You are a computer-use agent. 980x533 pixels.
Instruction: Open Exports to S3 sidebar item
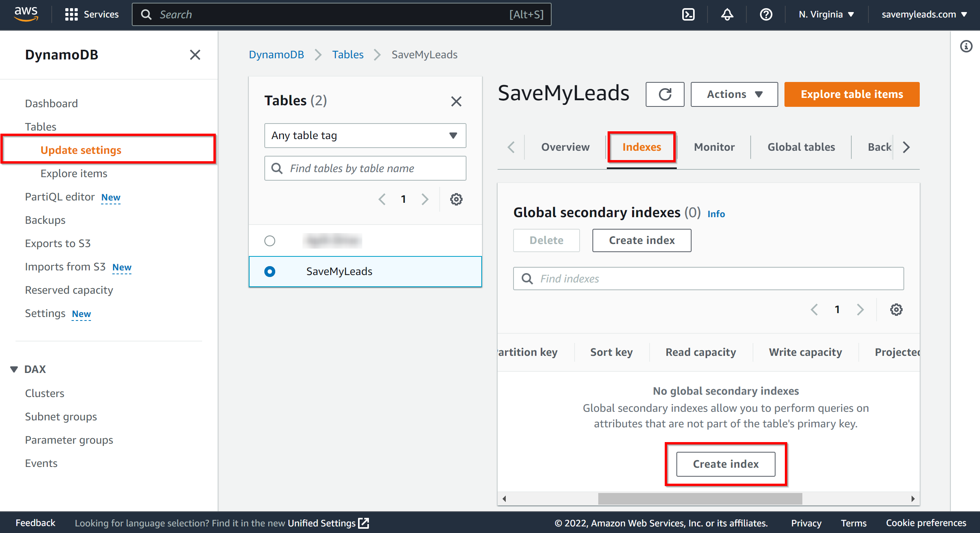click(58, 243)
